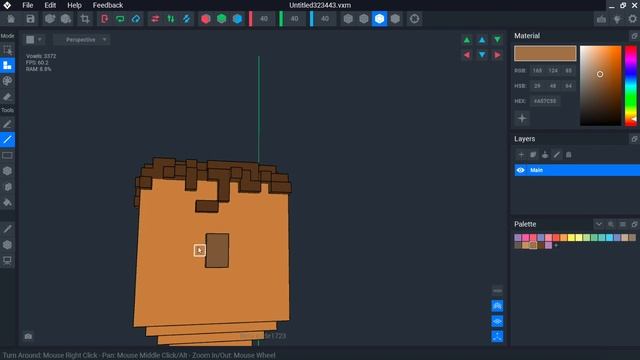The height and width of the screenshot is (360, 640).
Task: Click the current material color preview
Action: (545, 53)
